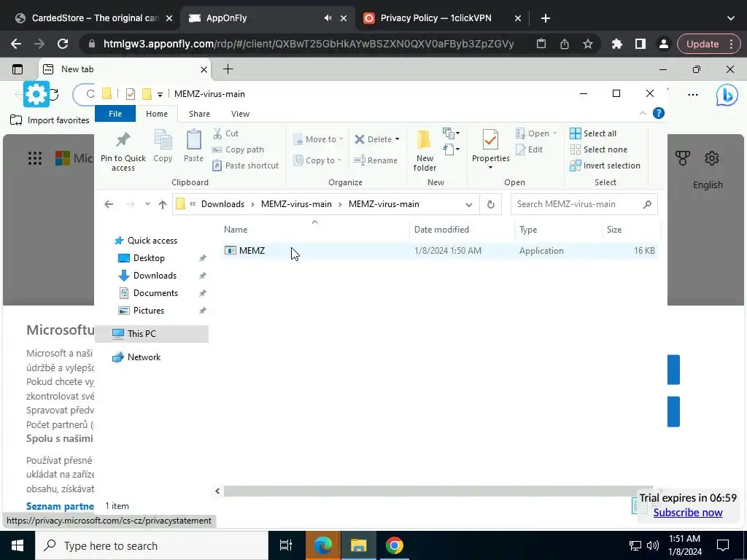The image size is (747, 560).
Task: Click the Delete command
Action: coord(373,139)
